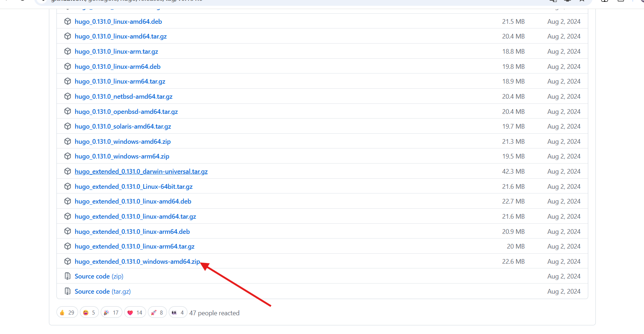Click the "47 people reacted" text

click(214, 313)
